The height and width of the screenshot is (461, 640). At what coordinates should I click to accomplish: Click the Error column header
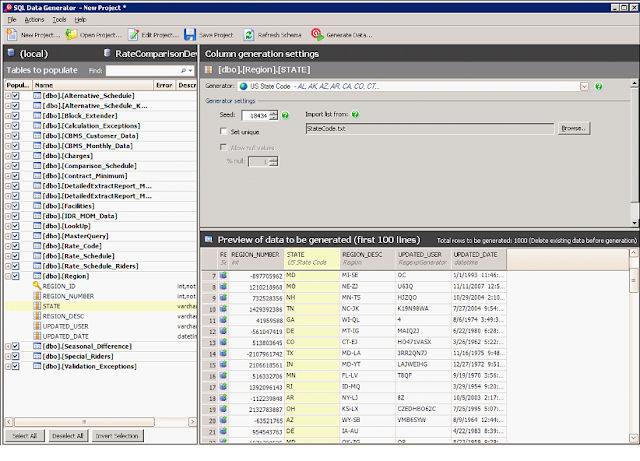pyautogui.click(x=164, y=85)
